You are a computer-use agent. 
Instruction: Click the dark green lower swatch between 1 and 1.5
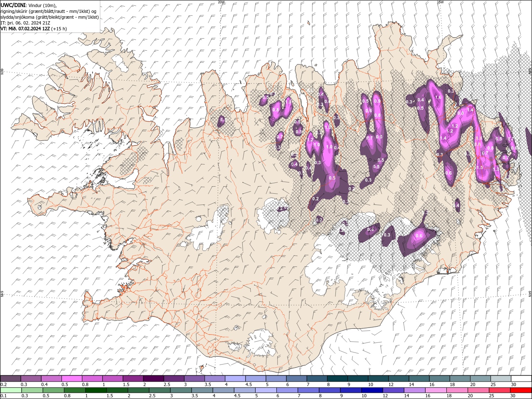96,390
